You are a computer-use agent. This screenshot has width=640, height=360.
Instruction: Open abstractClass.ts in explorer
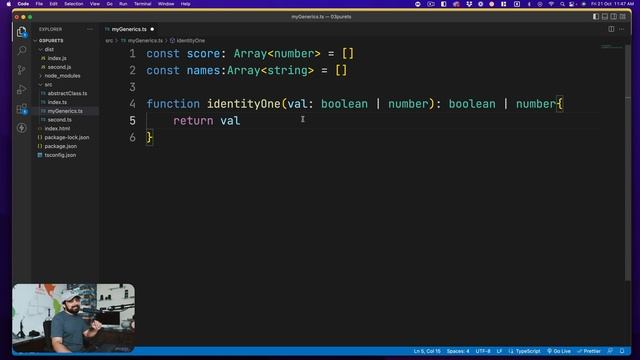67,93
